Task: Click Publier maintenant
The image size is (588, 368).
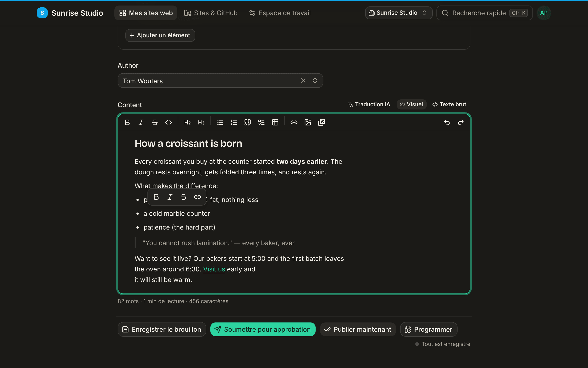Action: (358, 329)
